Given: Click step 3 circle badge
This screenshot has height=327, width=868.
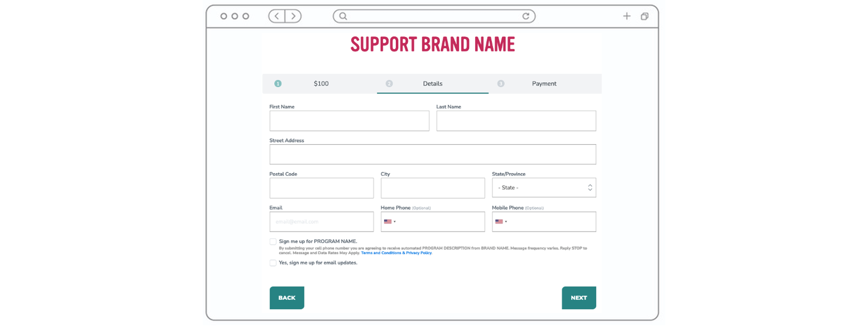Looking at the screenshot, I should [x=501, y=83].
